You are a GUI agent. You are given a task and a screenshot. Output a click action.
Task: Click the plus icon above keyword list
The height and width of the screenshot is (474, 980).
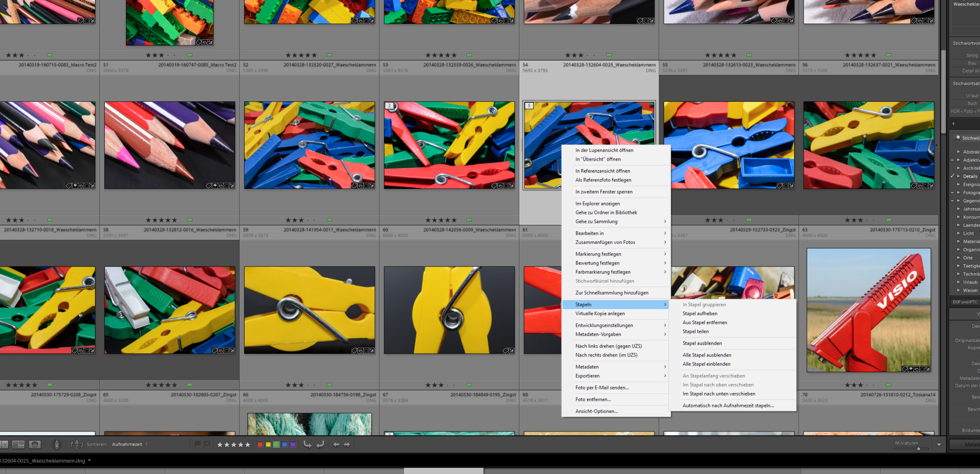(954, 124)
